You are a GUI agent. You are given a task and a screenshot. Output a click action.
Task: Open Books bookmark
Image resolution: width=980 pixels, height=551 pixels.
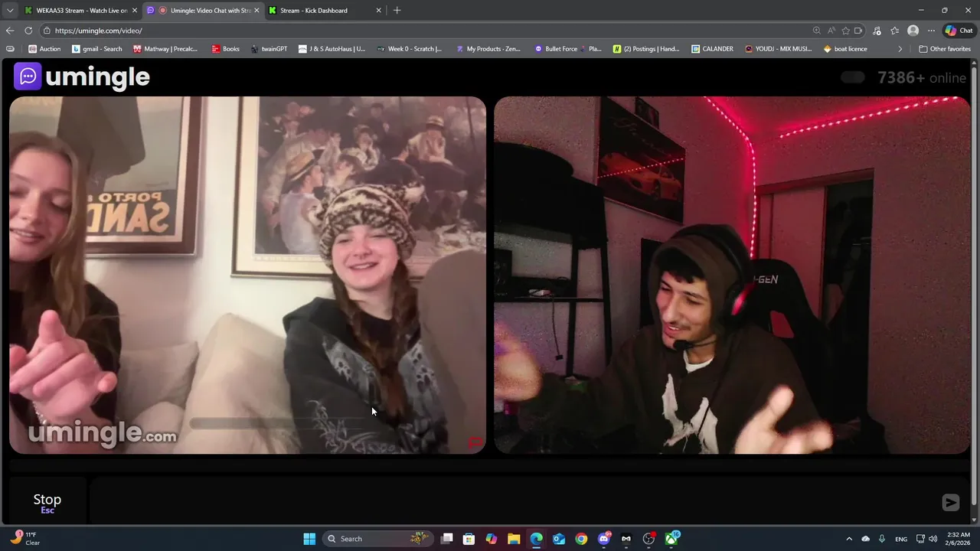[x=226, y=49]
